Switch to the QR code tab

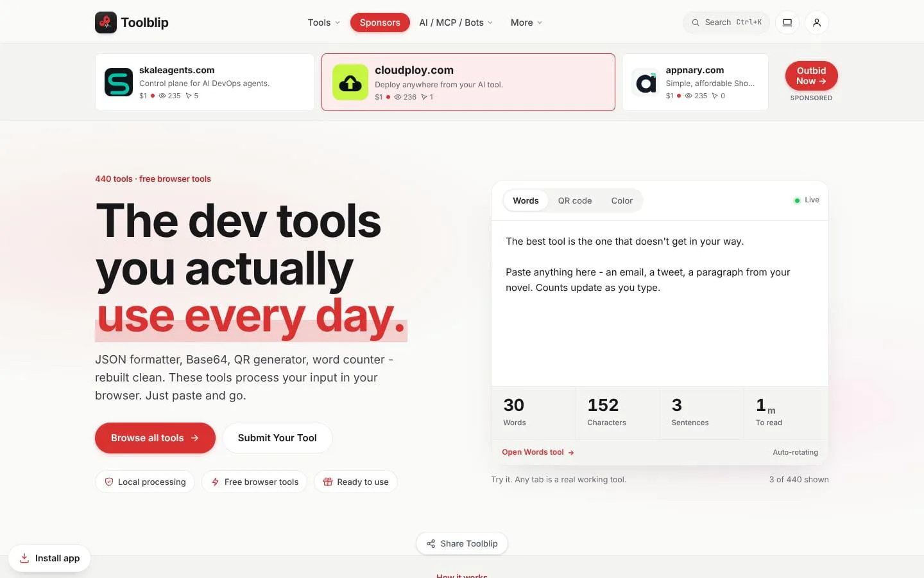(575, 200)
